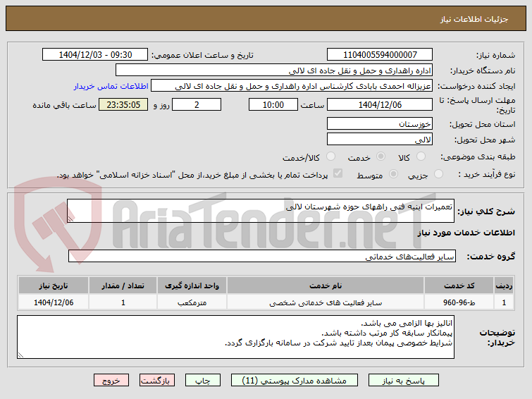Click the شماره نیاز field 1104005594000007

(x=380, y=55)
